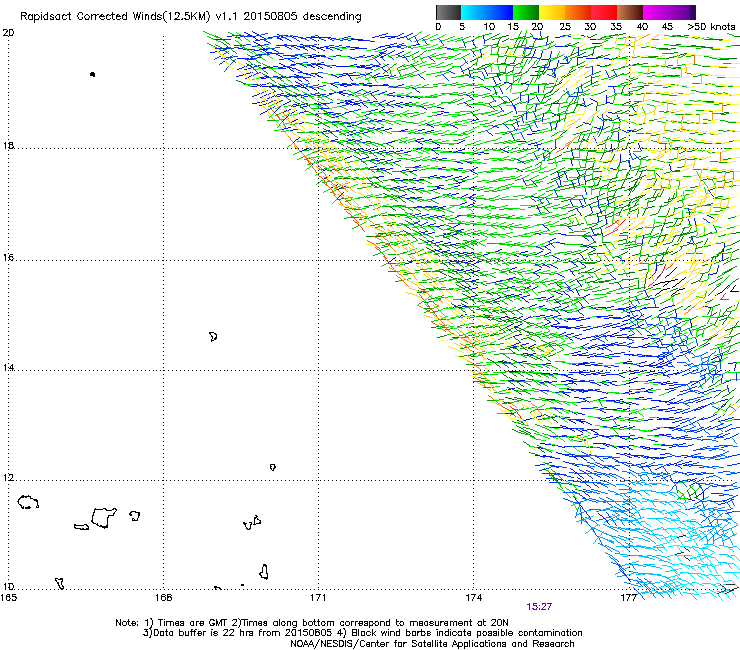Click the blue 10-15 knots legend segment
Screen dimensions: 740x650
pos(499,12)
